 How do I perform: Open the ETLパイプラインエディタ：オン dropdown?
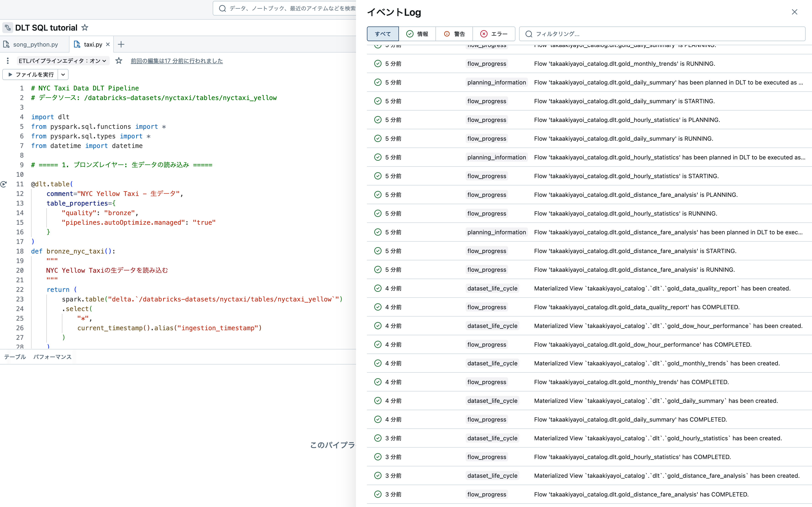point(62,61)
